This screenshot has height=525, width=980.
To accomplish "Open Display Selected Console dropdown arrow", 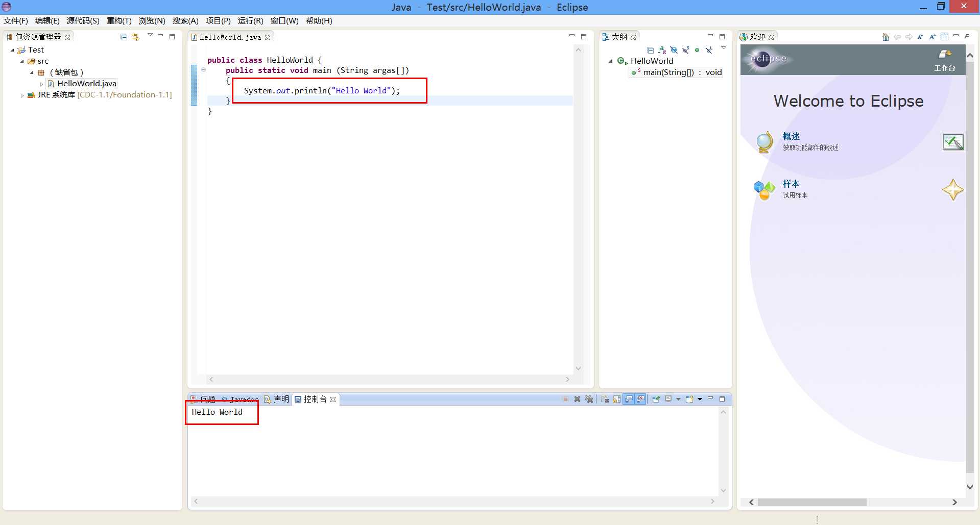I will click(x=678, y=399).
